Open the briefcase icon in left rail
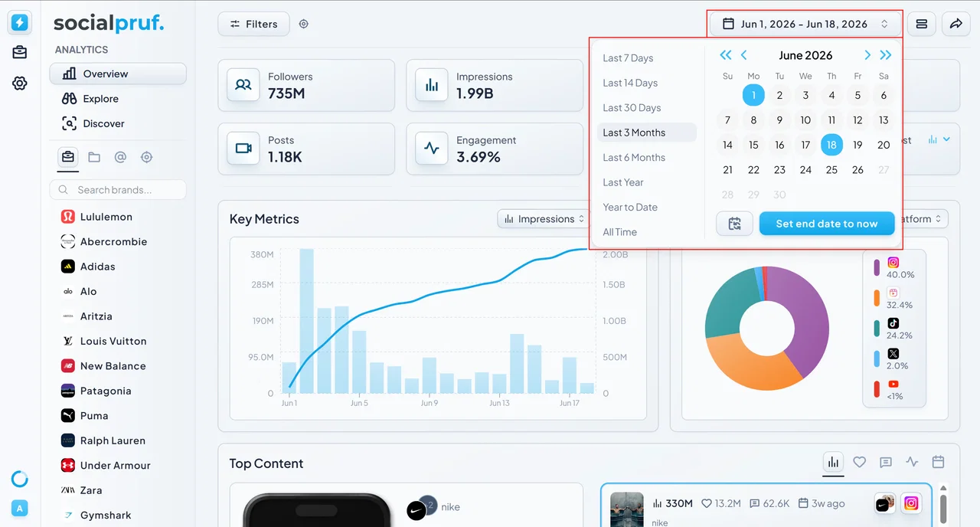 (20, 53)
